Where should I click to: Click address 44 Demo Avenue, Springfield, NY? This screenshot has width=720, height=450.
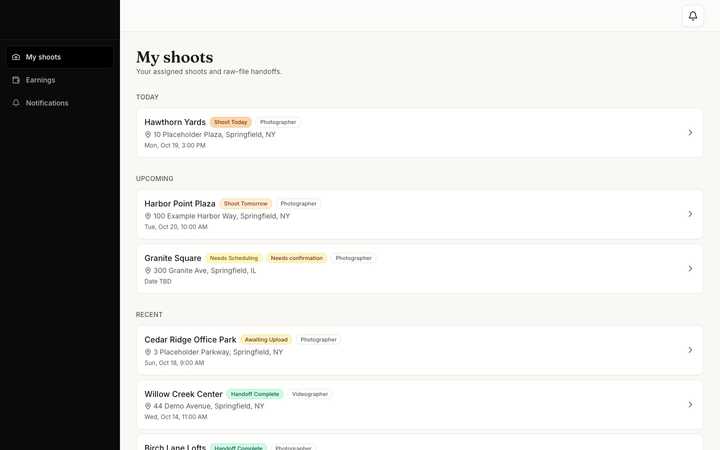[x=209, y=406]
